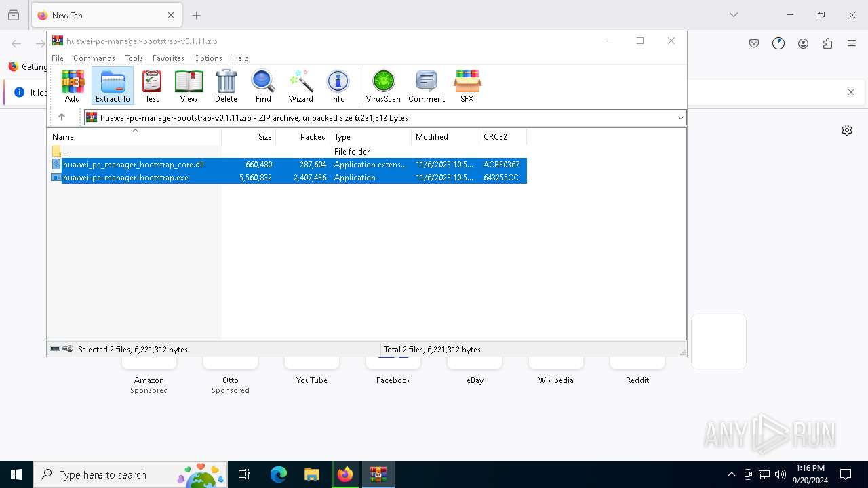The width and height of the screenshot is (868, 488).
Task: Dismiss the Firefox notification bar
Action: (x=851, y=92)
